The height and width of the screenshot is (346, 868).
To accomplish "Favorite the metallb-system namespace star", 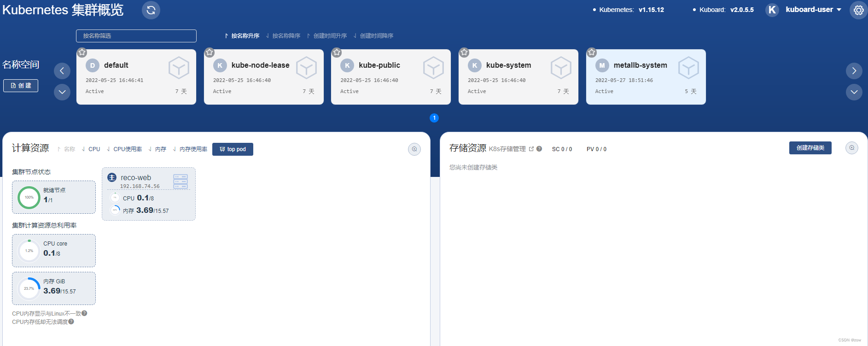I will (x=592, y=53).
